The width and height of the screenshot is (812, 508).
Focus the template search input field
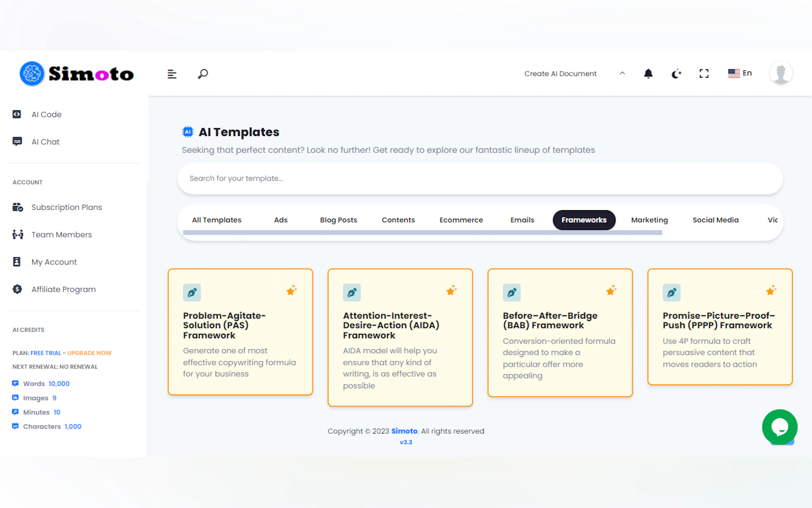[480, 179]
